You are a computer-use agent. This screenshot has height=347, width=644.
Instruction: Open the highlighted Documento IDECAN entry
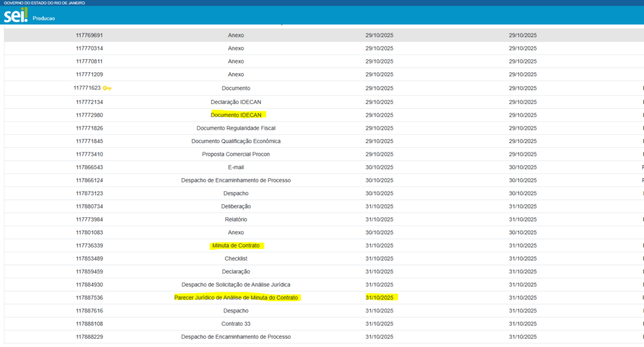coord(236,115)
